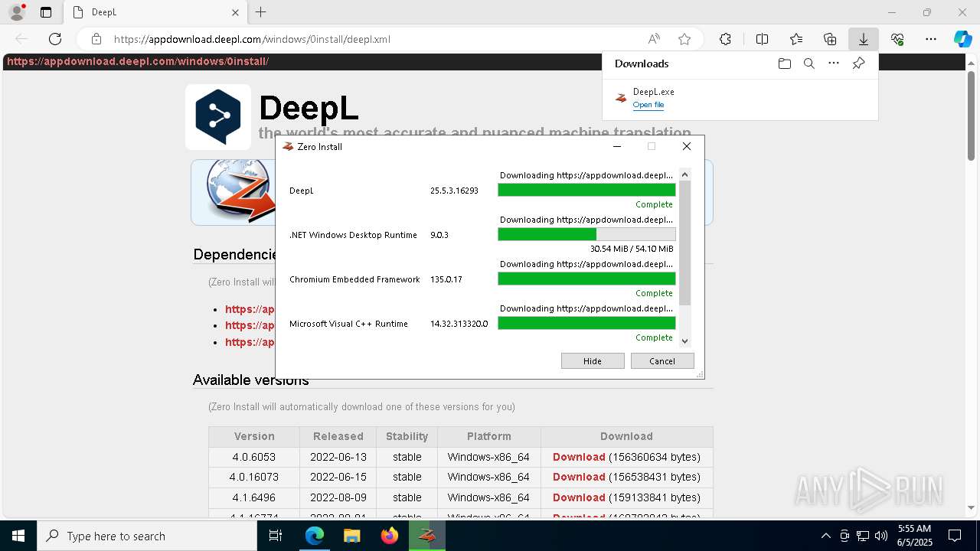This screenshot has width=980, height=551.
Task: Open Favorites list icon
Action: 796,39
